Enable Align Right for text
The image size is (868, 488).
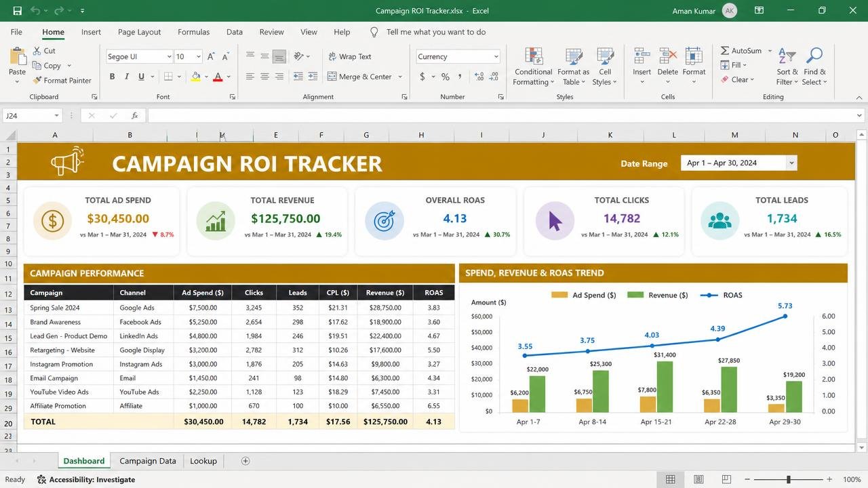(279, 77)
